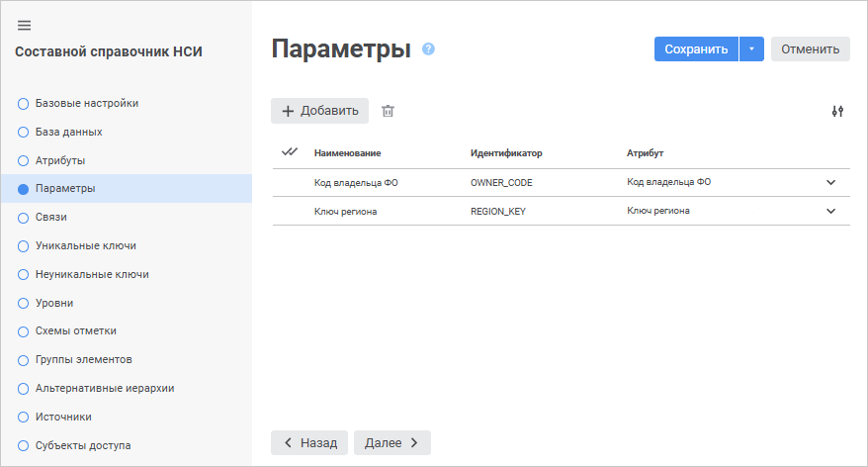Click the OWNER_CODE identifier cell
Screen dimensions: 868x467
502,183
